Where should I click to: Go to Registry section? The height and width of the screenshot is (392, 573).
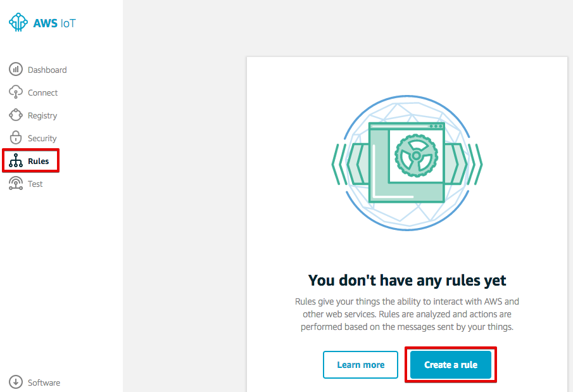(42, 115)
